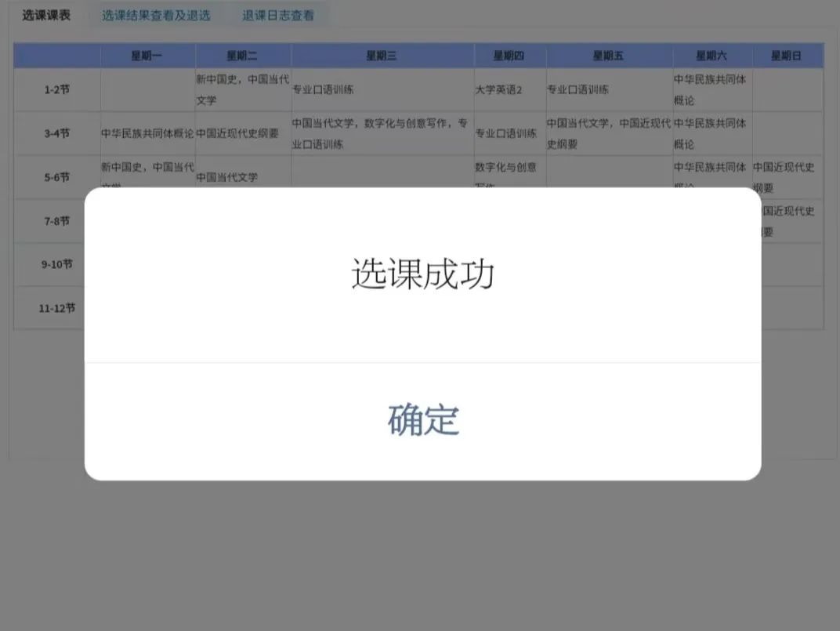The width and height of the screenshot is (840, 631).
Task: Open the 退课日志查看 tab
Action: pos(278,15)
